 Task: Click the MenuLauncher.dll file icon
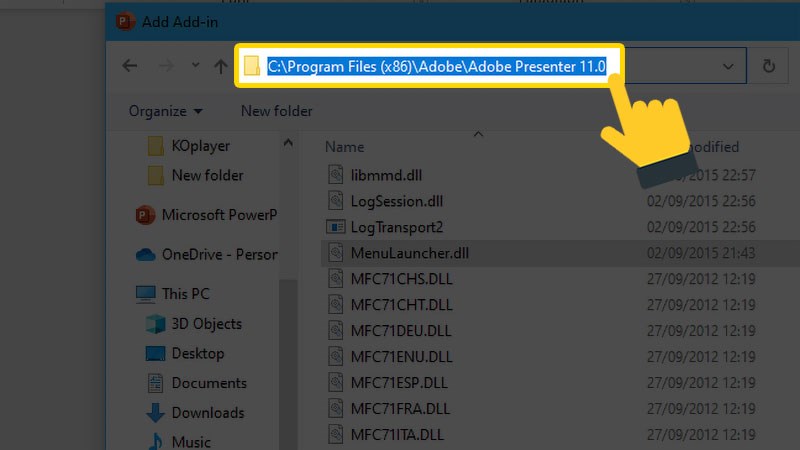pos(335,253)
